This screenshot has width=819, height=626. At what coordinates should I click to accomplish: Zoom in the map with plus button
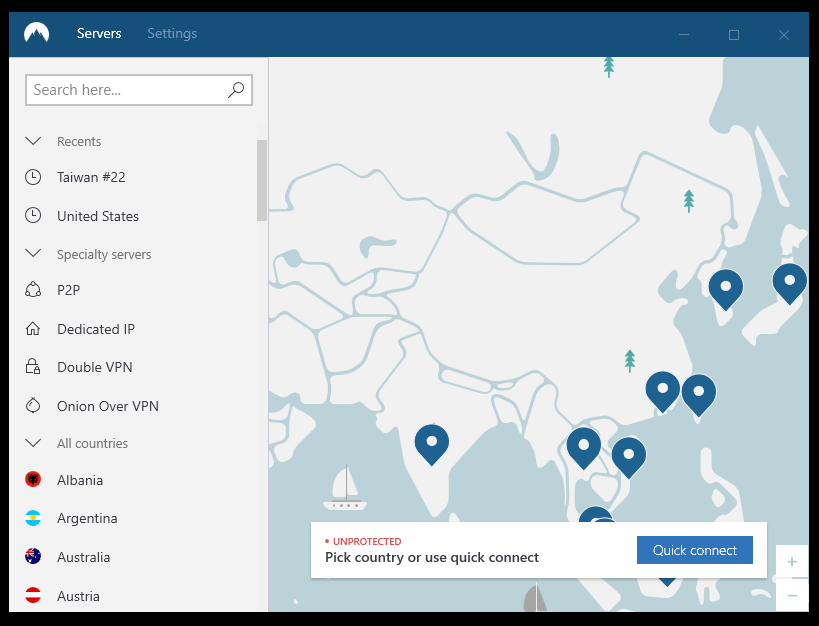point(792,562)
